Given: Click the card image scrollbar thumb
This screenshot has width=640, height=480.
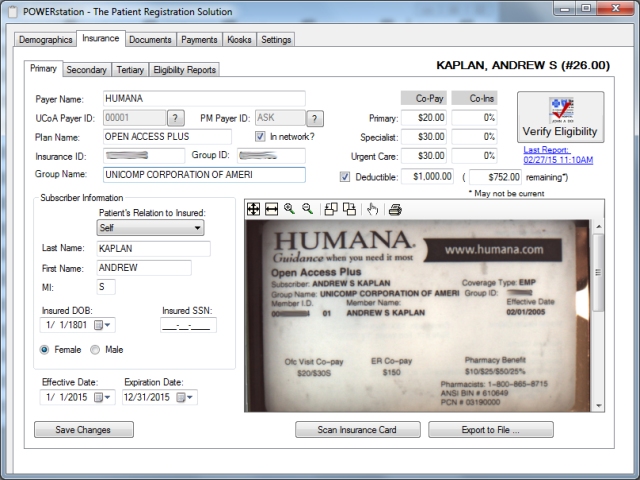Looking at the screenshot, I should pyautogui.click(x=598, y=273).
